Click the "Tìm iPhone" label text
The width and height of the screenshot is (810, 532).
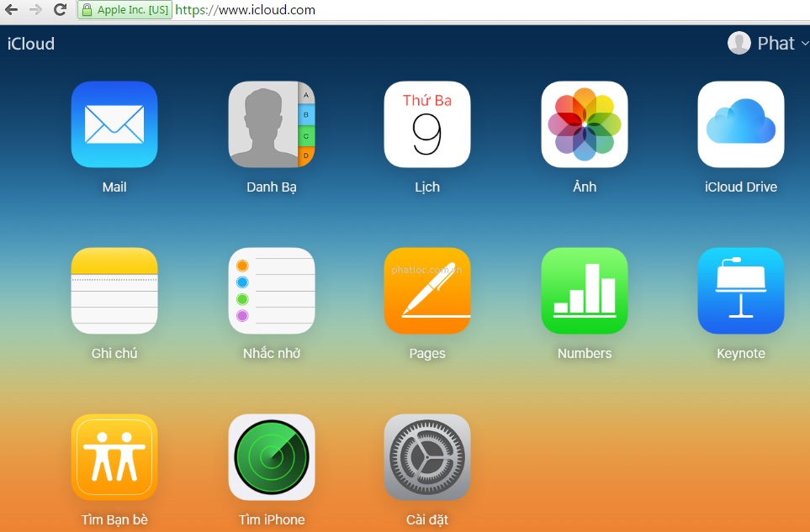(x=272, y=519)
